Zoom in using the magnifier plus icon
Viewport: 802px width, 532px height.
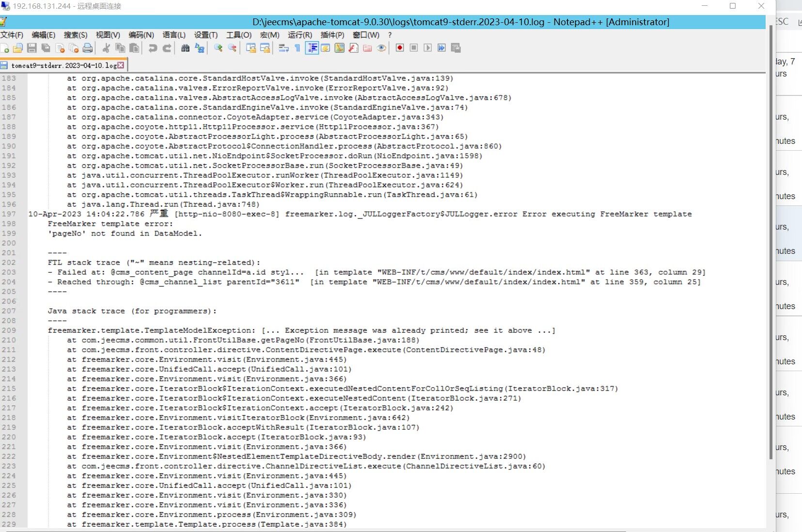218,48
